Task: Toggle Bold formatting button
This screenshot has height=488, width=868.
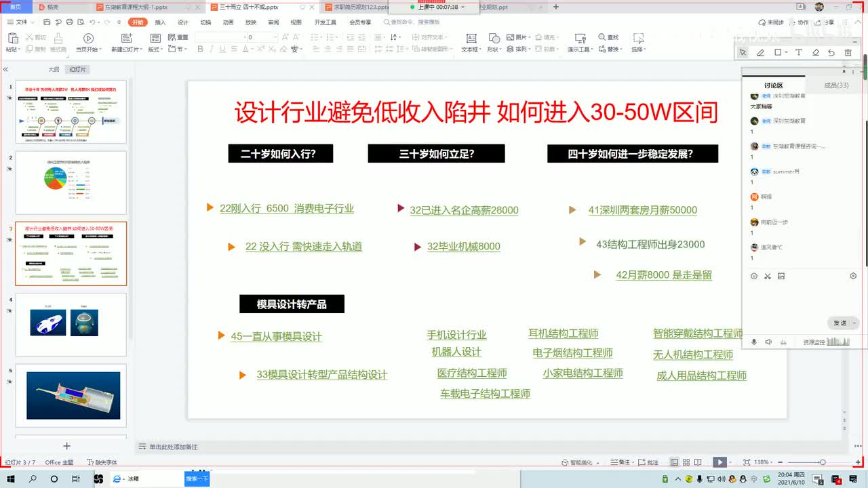Action: (x=201, y=49)
